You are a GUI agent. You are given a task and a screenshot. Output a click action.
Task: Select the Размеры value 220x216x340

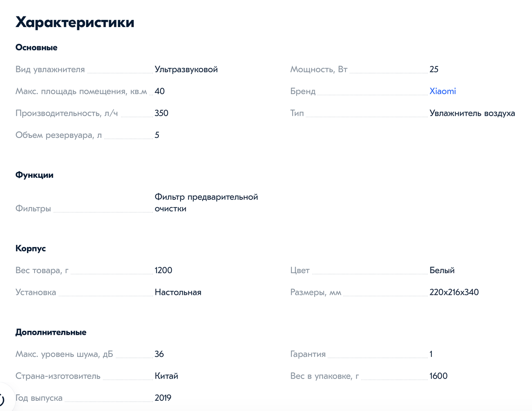[x=454, y=292]
